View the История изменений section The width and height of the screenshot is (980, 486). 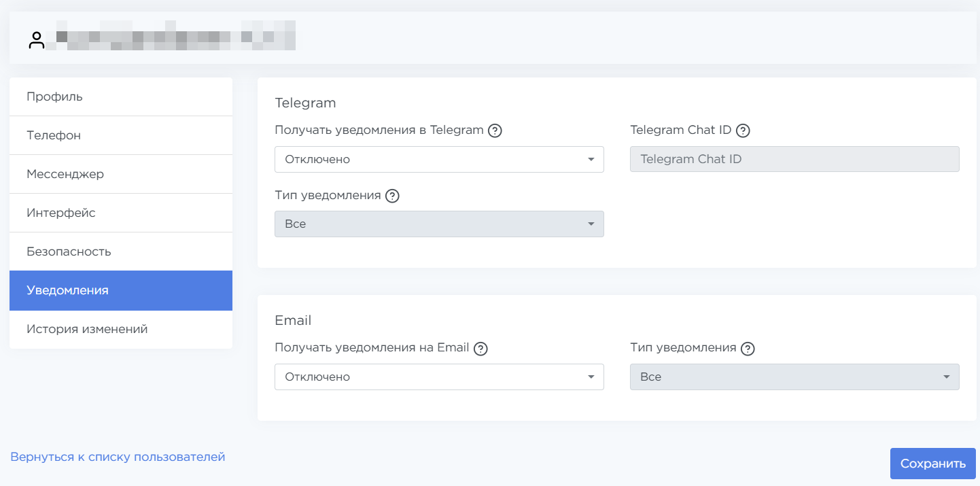(121, 329)
